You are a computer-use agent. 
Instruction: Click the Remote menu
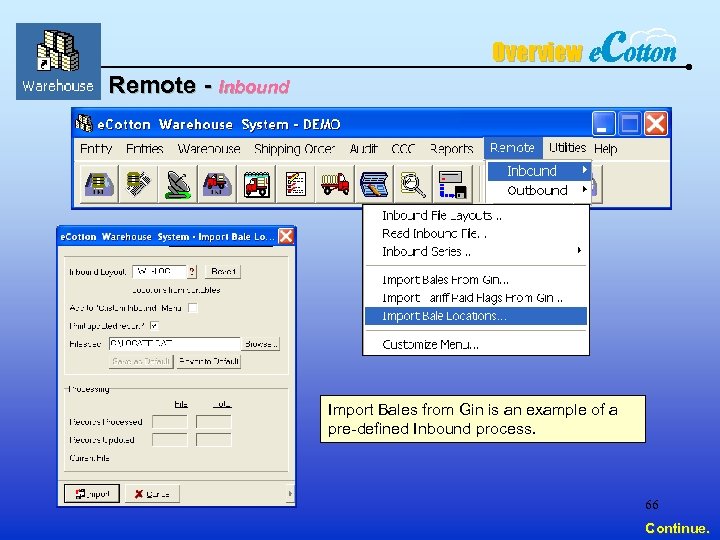pyautogui.click(x=512, y=148)
